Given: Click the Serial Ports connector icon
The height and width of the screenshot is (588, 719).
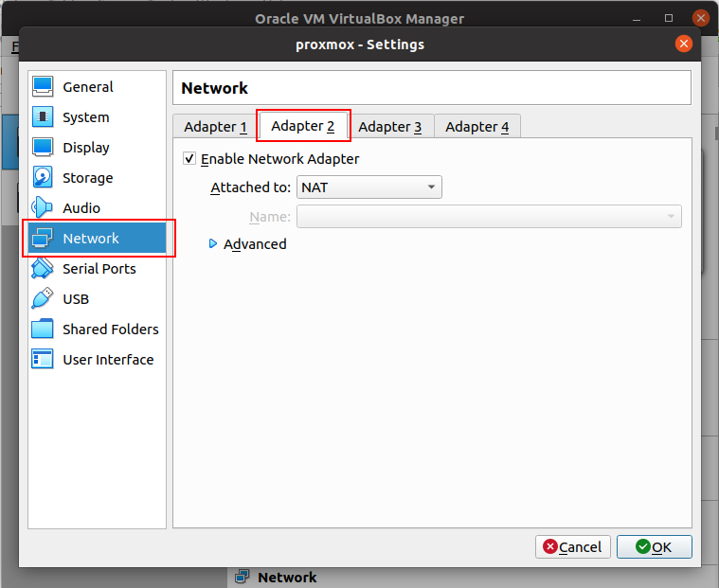Looking at the screenshot, I should [43, 268].
